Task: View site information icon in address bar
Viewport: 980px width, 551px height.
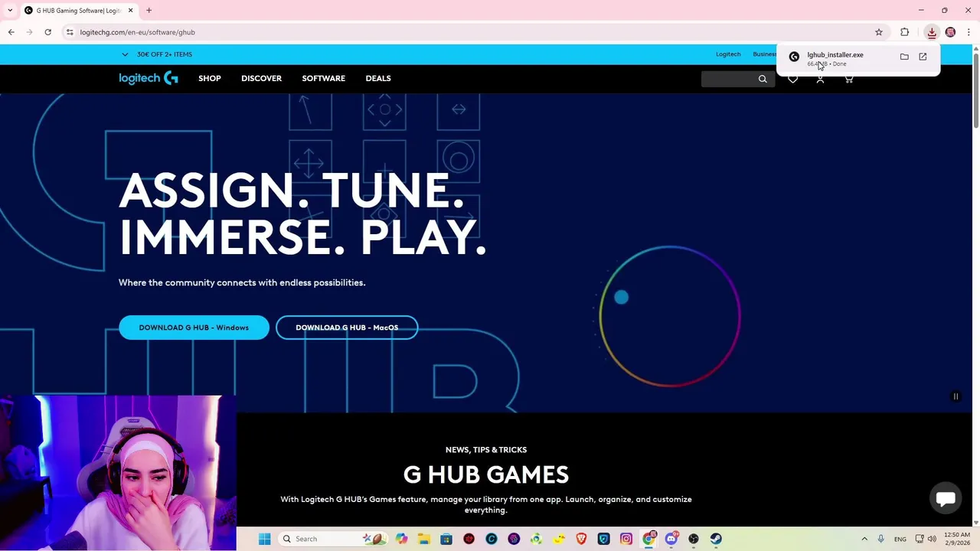Action: pos(70,32)
